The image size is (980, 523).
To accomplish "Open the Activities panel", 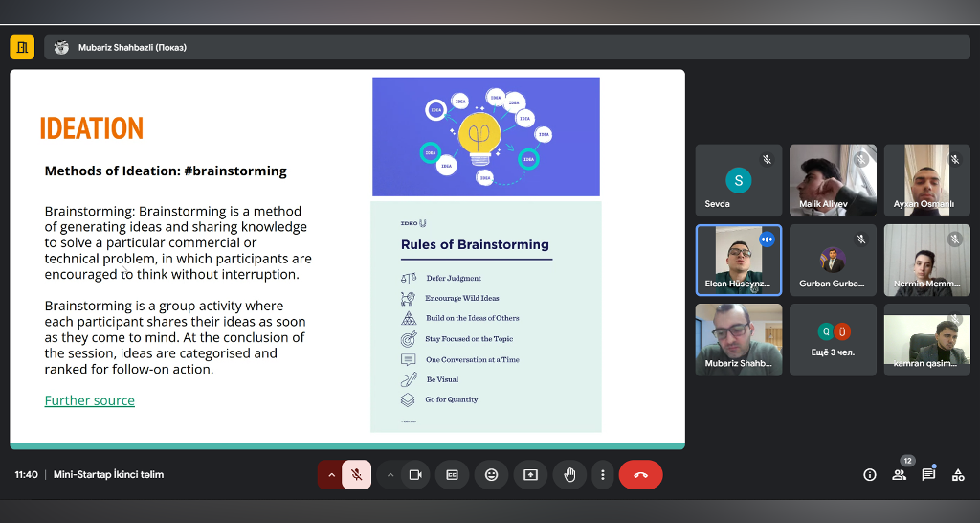I will tap(958, 474).
